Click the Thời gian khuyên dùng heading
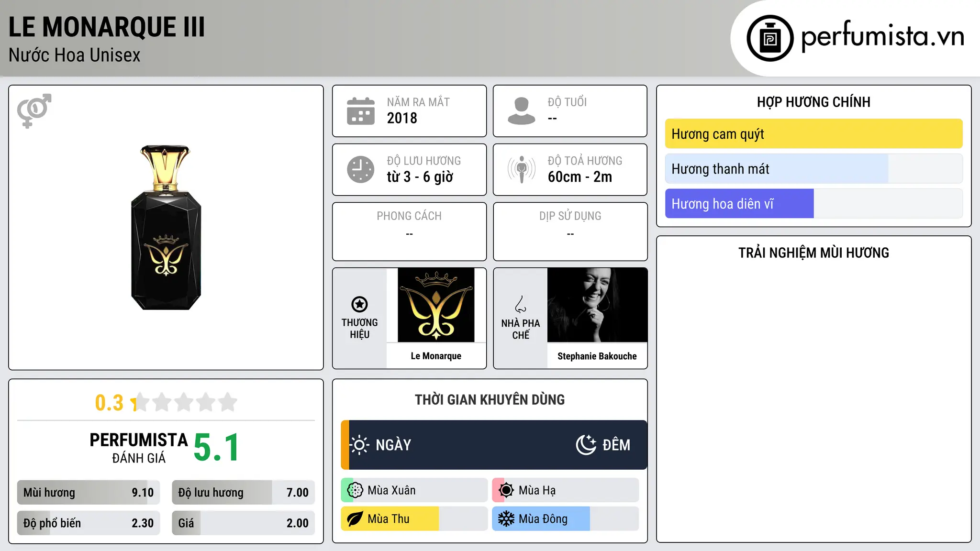Image resolution: width=980 pixels, height=551 pixels. click(x=490, y=399)
